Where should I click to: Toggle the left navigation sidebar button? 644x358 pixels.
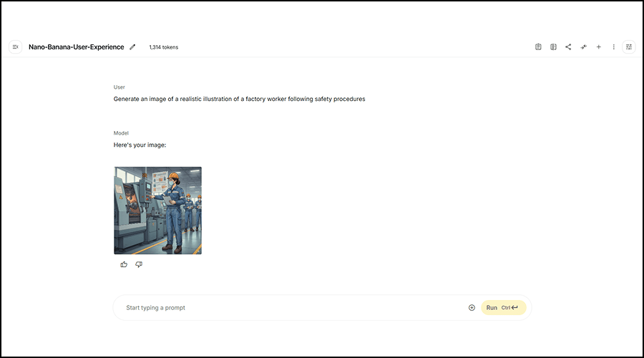coord(15,47)
